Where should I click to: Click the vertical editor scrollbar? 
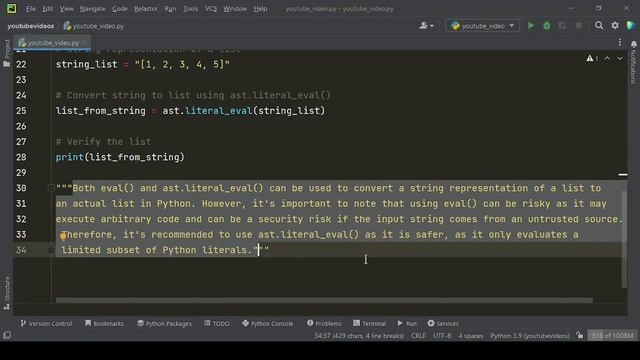pos(624,238)
